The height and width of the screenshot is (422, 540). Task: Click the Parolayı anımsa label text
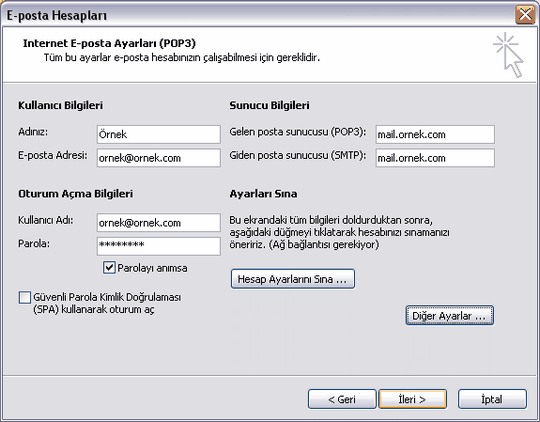tap(153, 268)
